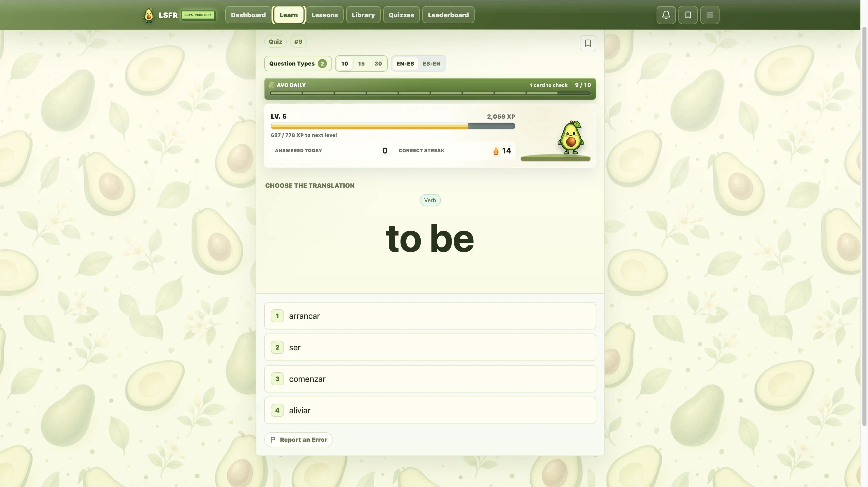Click the avocado mascot character
This screenshot has height=487, width=868.
tap(571, 137)
